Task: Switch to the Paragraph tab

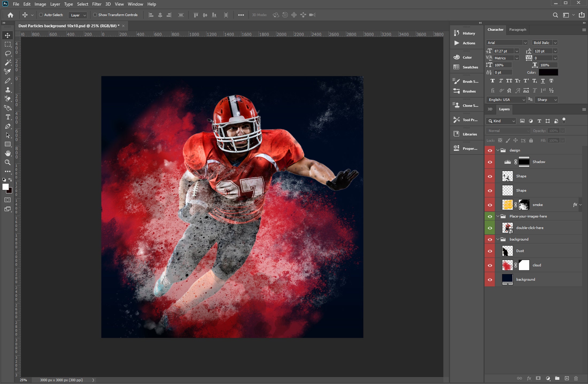Action: click(518, 29)
